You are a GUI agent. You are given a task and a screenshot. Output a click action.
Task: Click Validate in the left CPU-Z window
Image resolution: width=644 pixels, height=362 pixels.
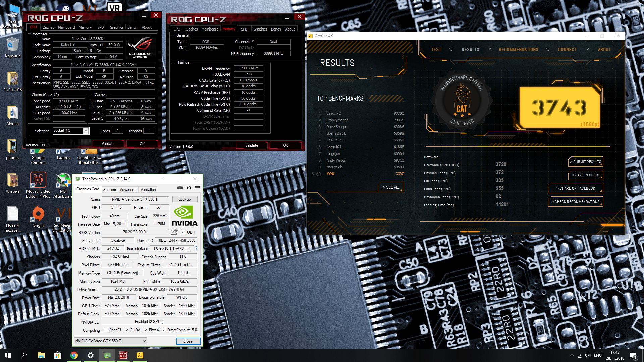[x=108, y=144]
